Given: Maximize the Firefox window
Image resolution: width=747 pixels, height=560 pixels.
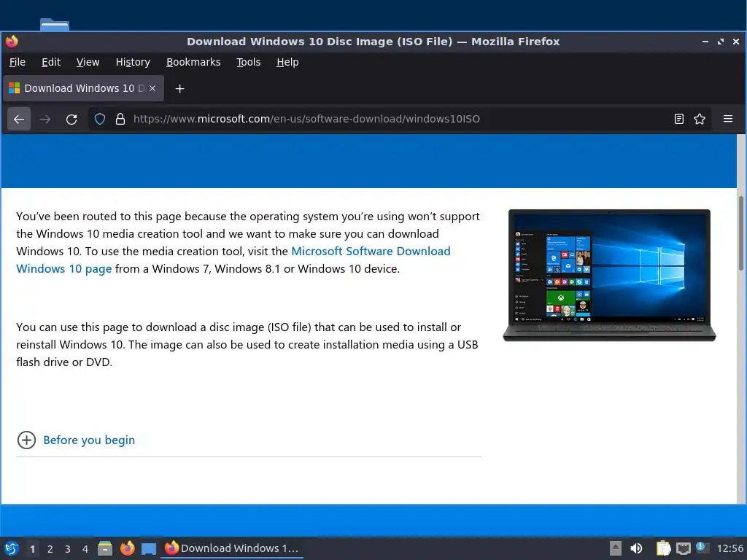Looking at the screenshot, I should point(720,42).
